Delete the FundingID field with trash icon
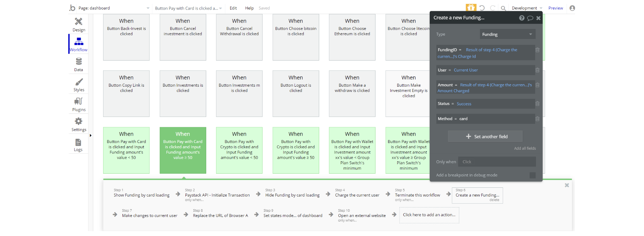The width and height of the screenshot is (644, 236). coord(537,50)
